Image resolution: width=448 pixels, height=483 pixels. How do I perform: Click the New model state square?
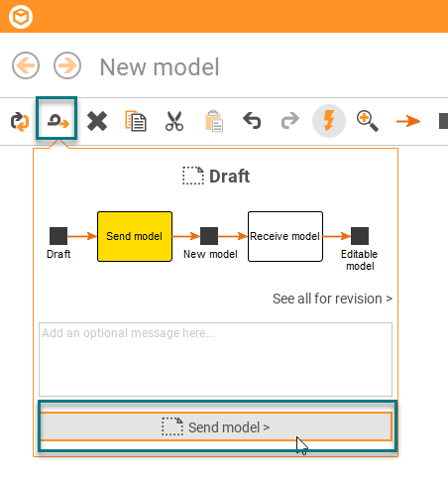point(209,236)
